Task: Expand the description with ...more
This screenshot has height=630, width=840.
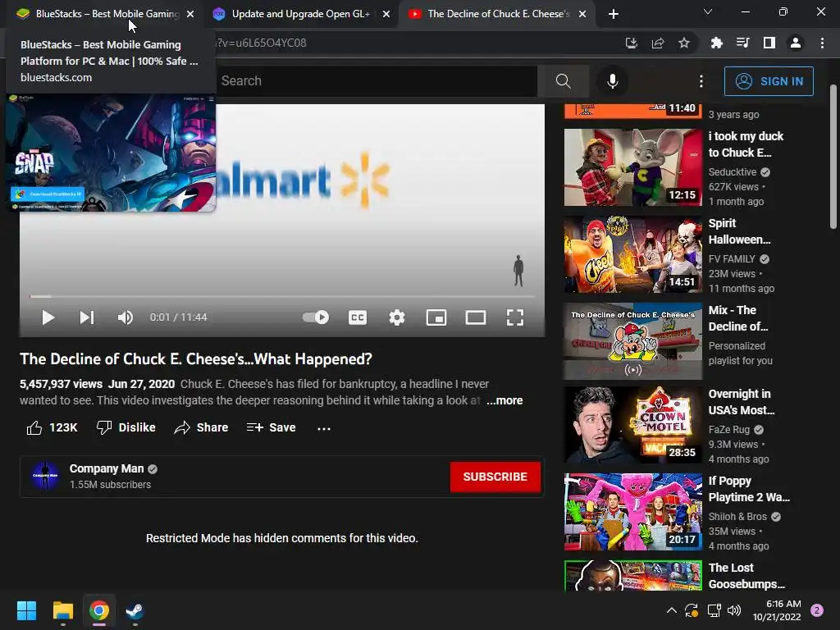Action: pyautogui.click(x=504, y=400)
